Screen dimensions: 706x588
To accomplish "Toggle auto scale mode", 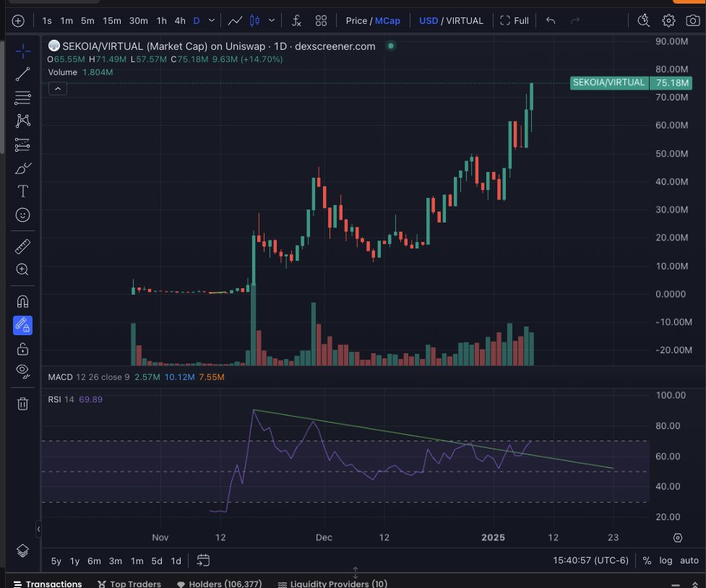I will tap(689, 561).
